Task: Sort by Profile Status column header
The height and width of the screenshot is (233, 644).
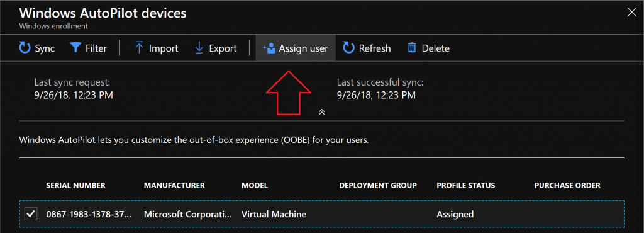Action: pos(466,186)
